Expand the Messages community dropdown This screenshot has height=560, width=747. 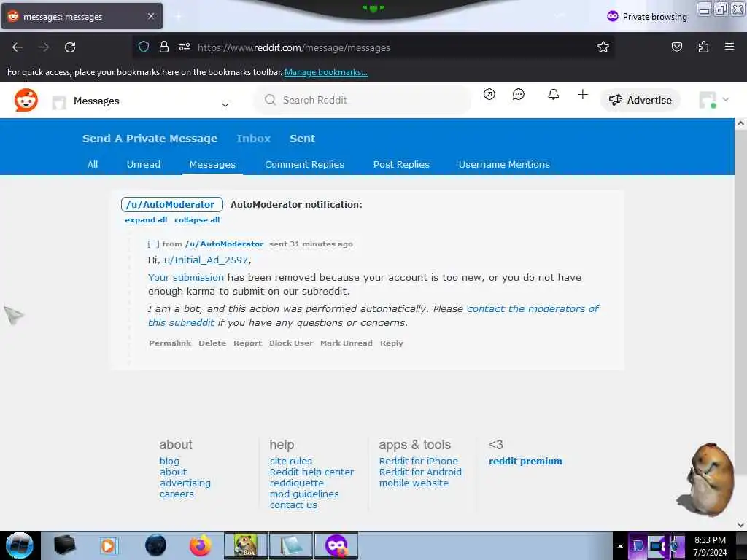pos(225,105)
